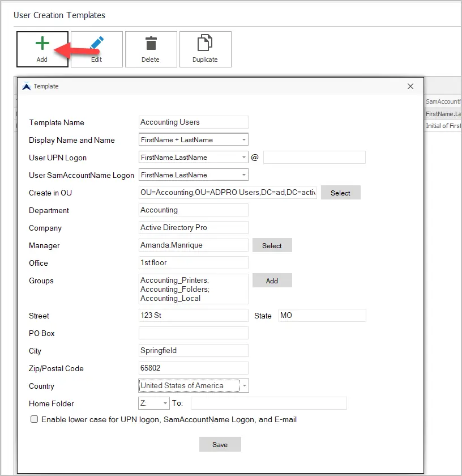The image size is (462, 476).
Task: Click the Home Folder To path field
Action: click(x=269, y=403)
